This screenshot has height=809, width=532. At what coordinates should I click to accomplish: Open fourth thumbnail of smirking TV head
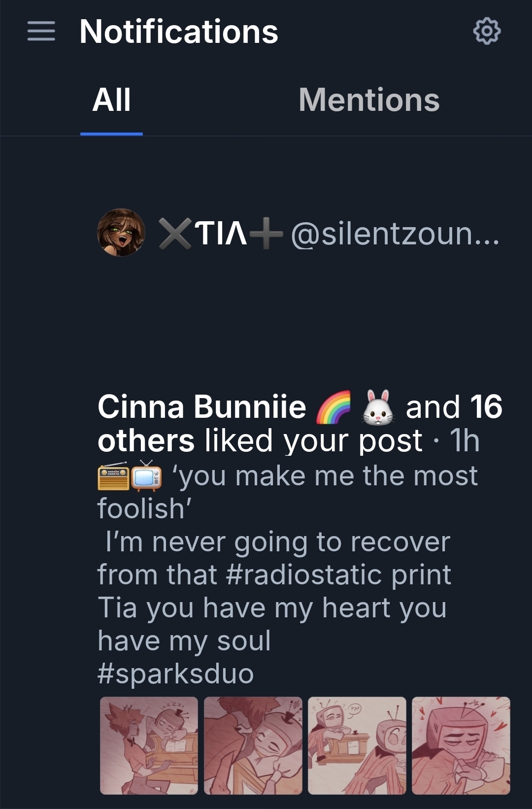click(461, 745)
